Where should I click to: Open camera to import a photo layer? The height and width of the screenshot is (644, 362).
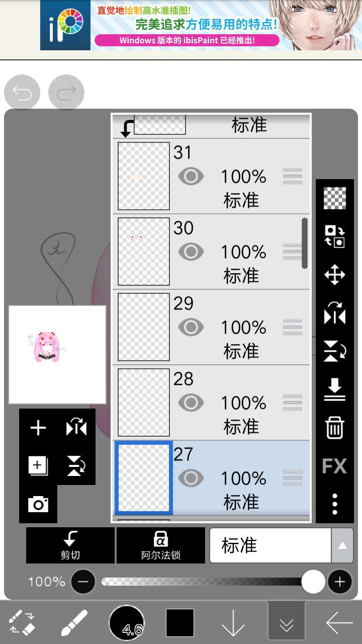pos(38,504)
